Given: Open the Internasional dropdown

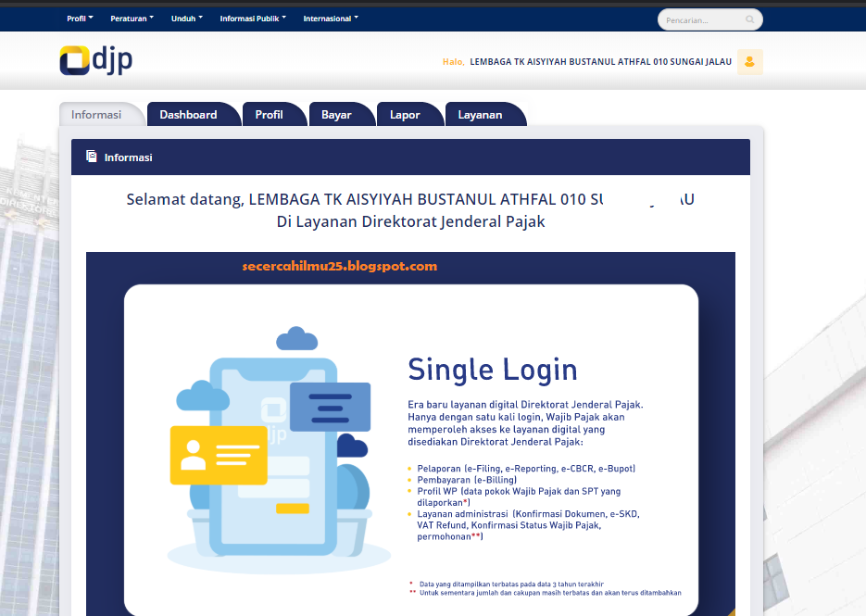Looking at the screenshot, I should [330, 17].
